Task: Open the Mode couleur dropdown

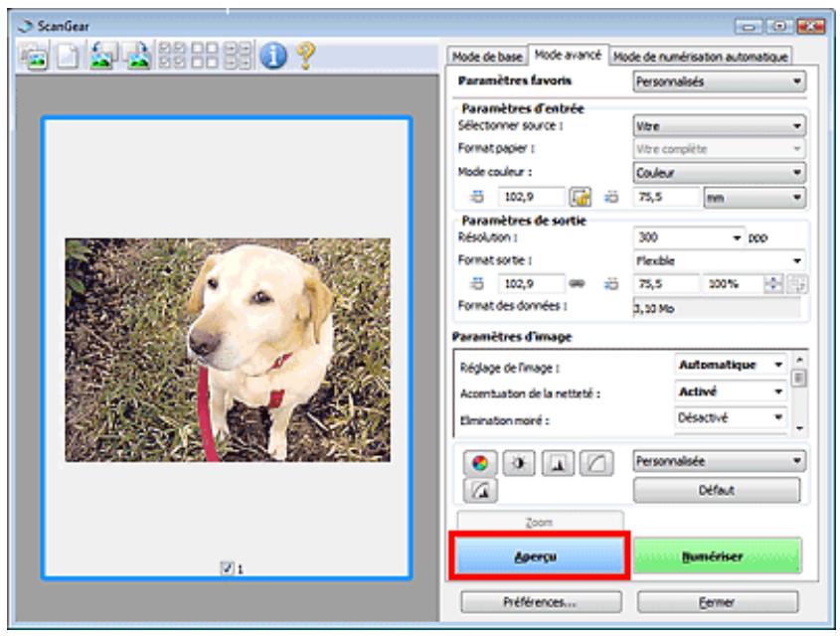Action: point(720,173)
